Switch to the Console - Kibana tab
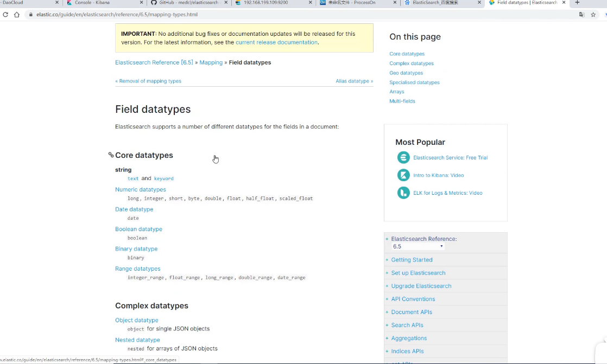Viewport: 607px width, 364px height. pos(92,3)
